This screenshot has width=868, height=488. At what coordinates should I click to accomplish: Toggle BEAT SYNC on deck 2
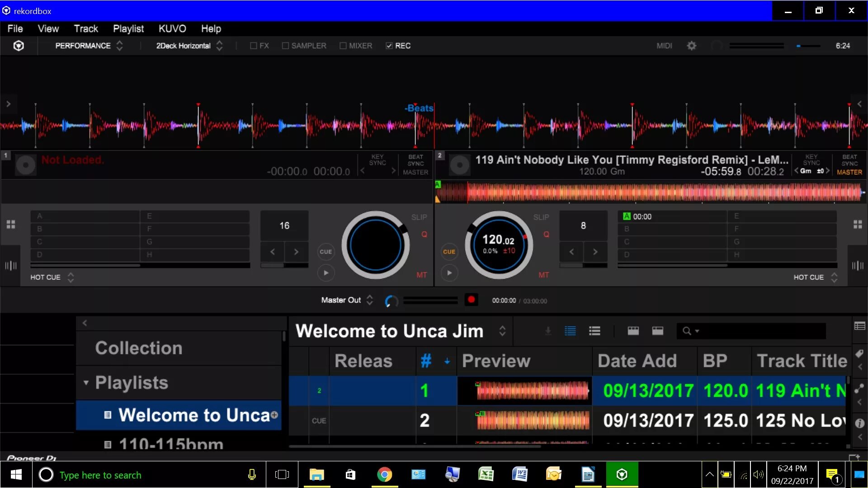[849, 160]
